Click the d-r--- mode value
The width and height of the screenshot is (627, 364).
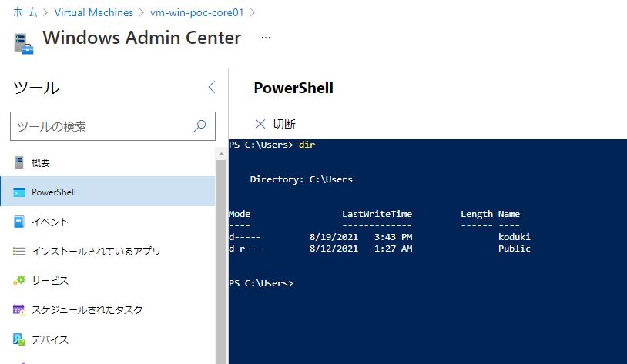click(x=245, y=249)
